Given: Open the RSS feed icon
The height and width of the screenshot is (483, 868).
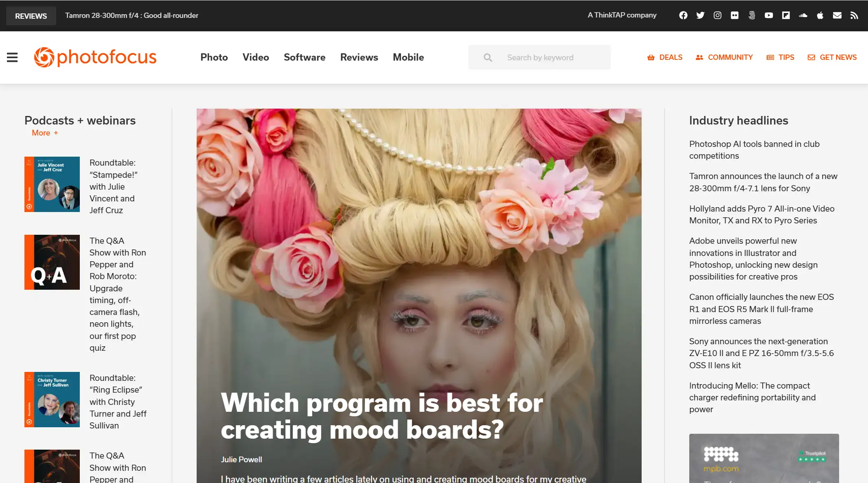Looking at the screenshot, I should pos(854,15).
